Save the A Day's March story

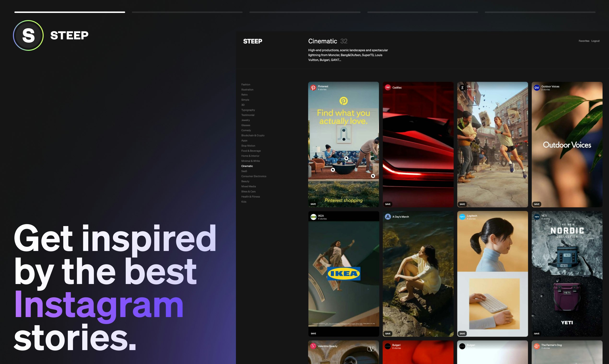tap(388, 334)
